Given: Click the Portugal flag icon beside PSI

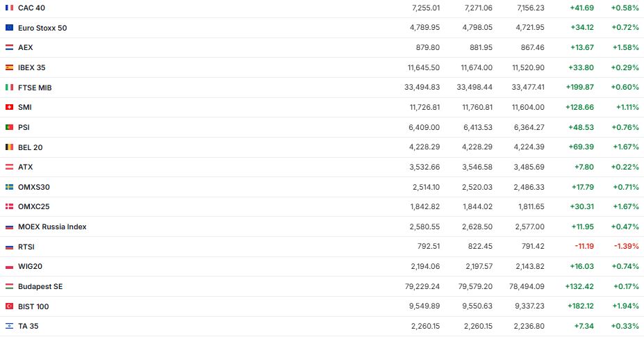Looking at the screenshot, I should tap(9, 127).
